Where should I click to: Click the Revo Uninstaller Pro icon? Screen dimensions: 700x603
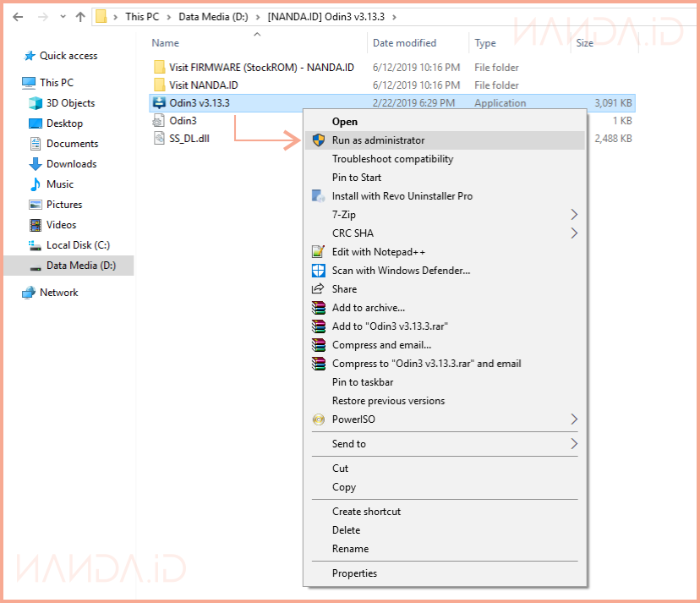click(x=318, y=196)
